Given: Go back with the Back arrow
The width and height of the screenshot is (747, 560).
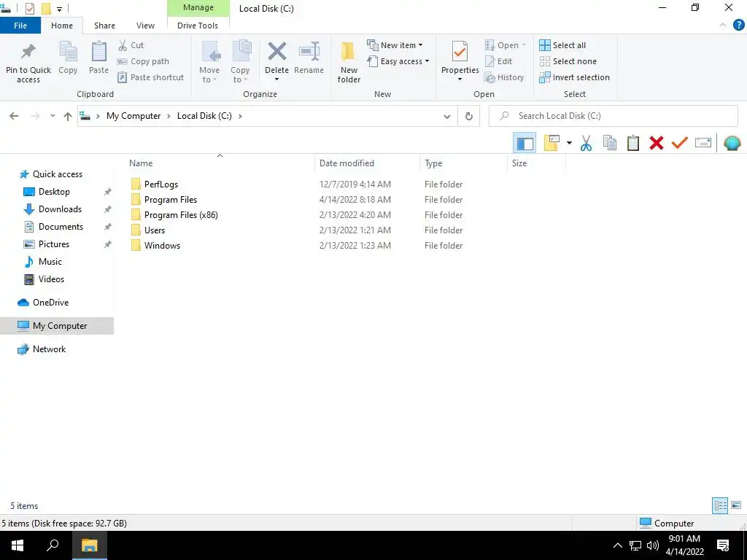Looking at the screenshot, I should coord(14,116).
